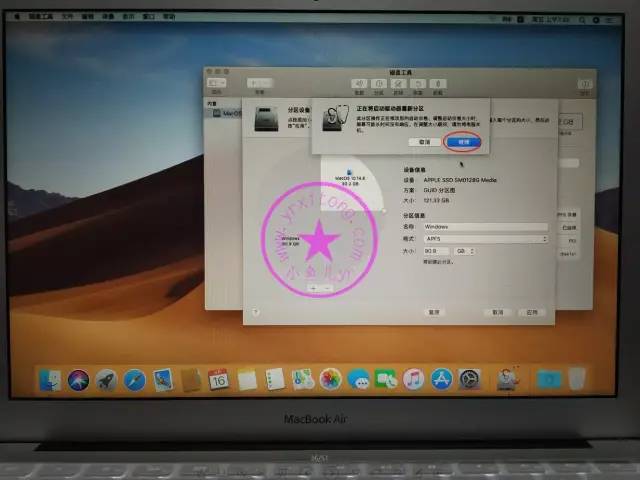Open Trash in the Dock

(577, 380)
